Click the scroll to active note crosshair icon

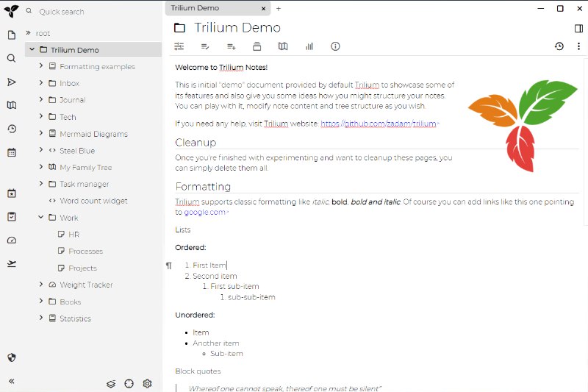click(129, 383)
